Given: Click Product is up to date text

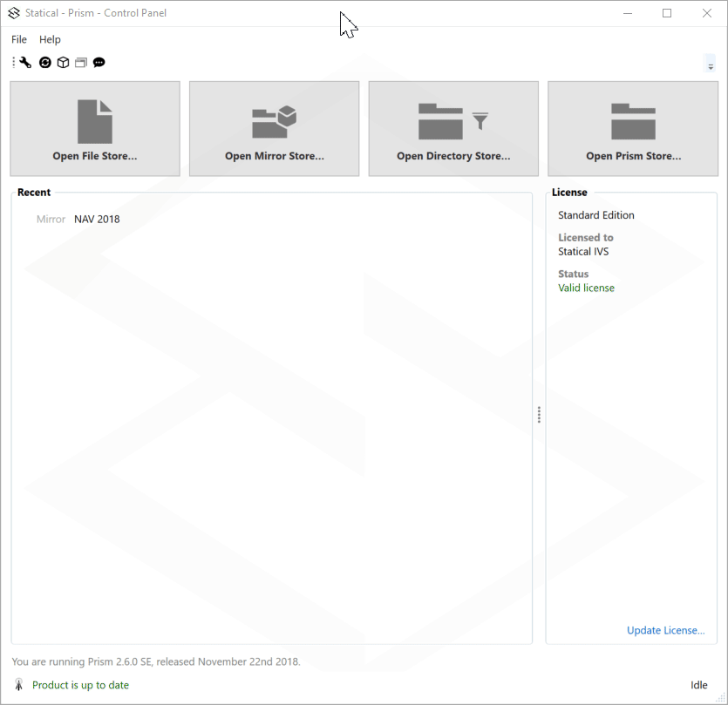Looking at the screenshot, I should [80, 685].
